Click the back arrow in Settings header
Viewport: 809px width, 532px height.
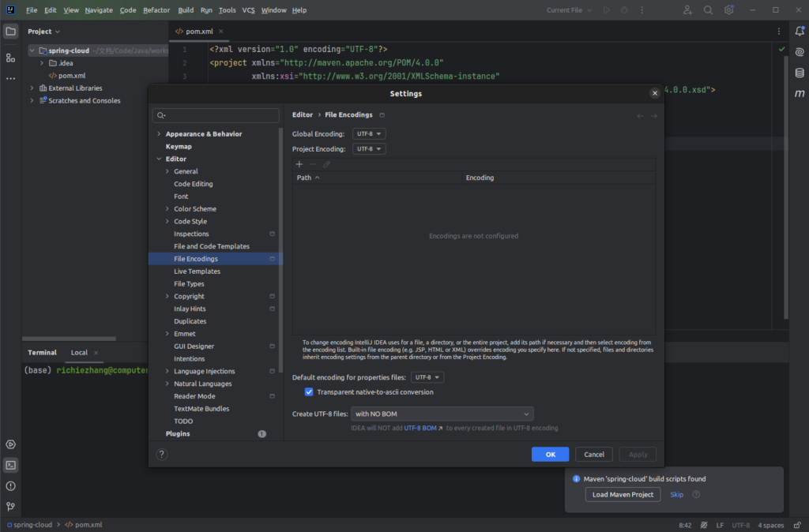point(640,116)
